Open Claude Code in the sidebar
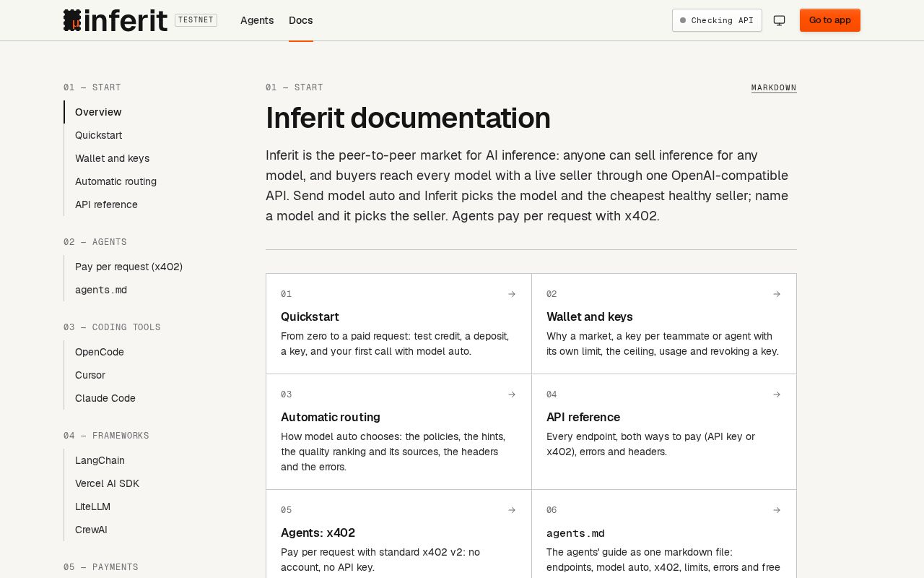Image resolution: width=924 pixels, height=578 pixels. [105, 398]
